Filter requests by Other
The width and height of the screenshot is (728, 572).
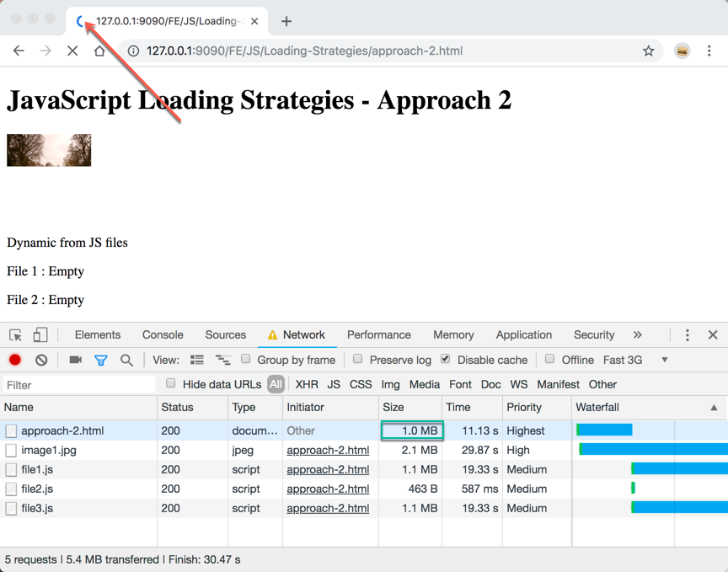[602, 384]
